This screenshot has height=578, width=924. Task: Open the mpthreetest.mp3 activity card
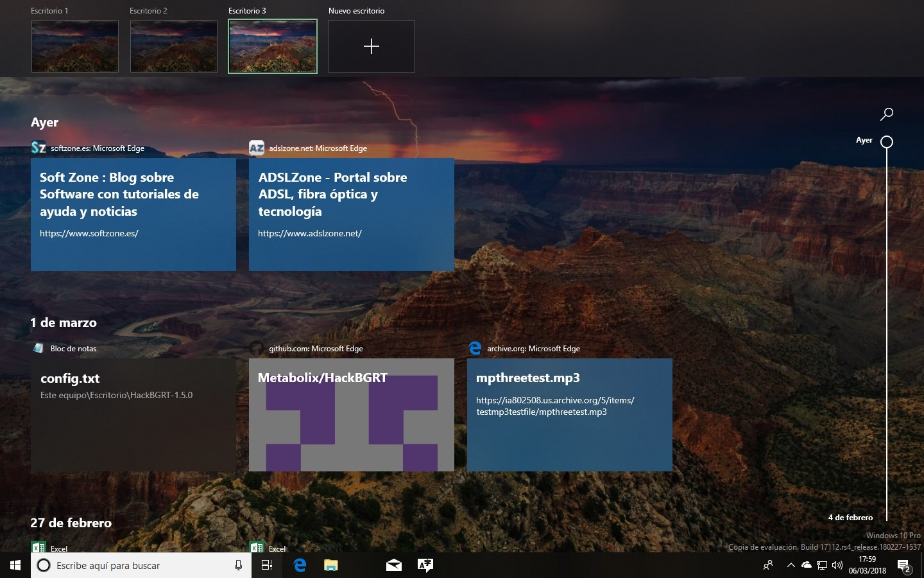coord(570,415)
